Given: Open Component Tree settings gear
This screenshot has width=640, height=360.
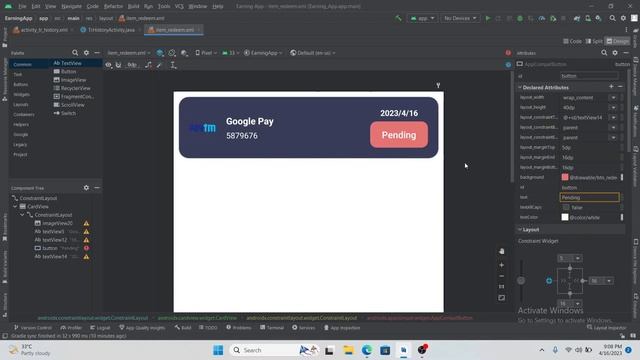Looking at the screenshot, I should click(x=86, y=187).
